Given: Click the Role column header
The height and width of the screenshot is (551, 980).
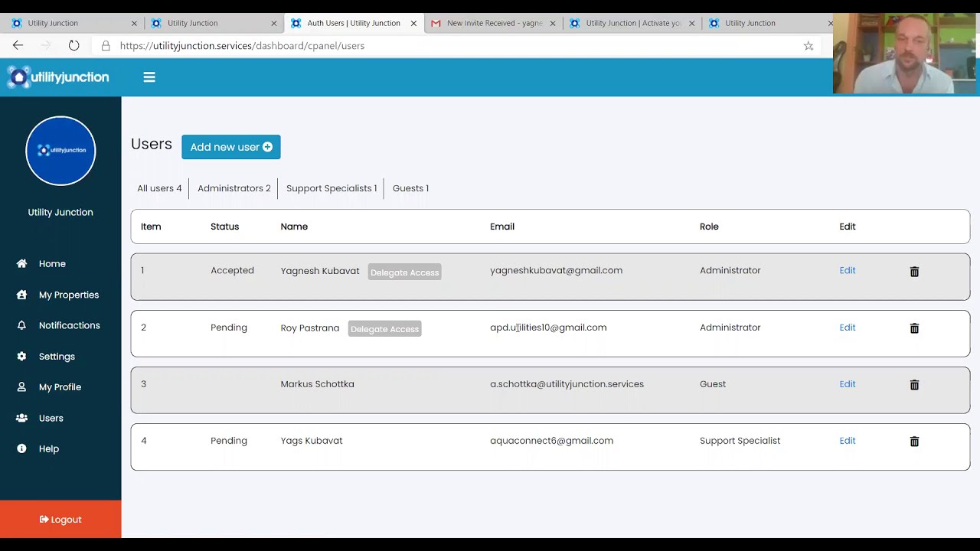Looking at the screenshot, I should [x=709, y=227].
